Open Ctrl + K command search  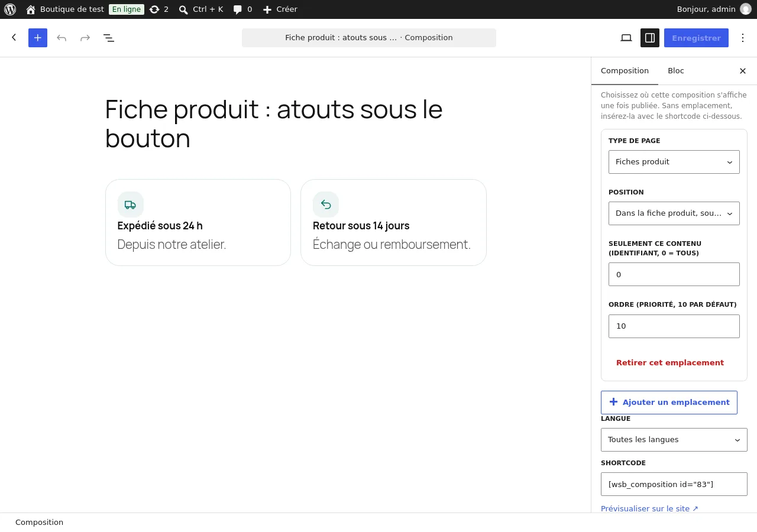pos(201,9)
